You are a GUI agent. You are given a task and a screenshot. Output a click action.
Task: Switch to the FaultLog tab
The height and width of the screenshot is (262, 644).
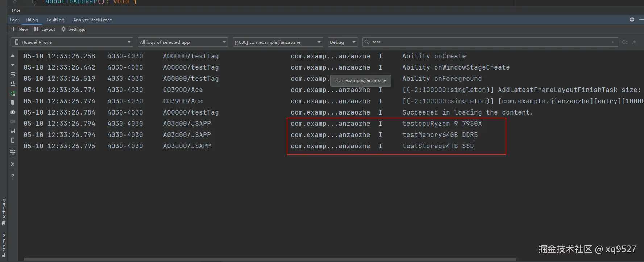point(55,20)
